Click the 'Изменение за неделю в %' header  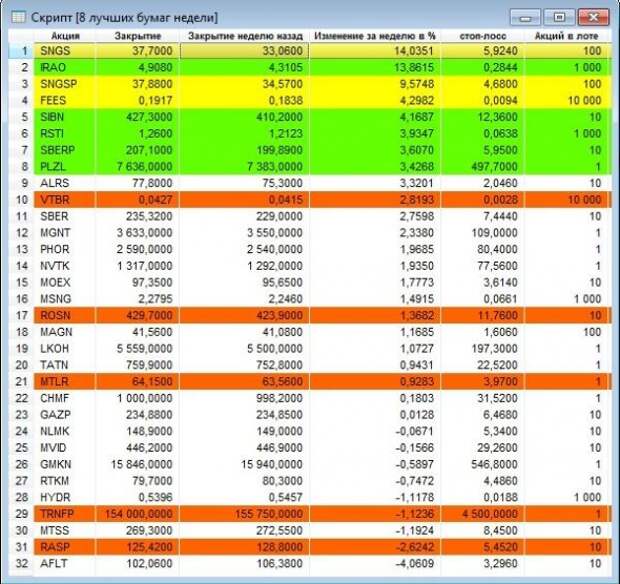pyautogui.click(x=375, y=36)
